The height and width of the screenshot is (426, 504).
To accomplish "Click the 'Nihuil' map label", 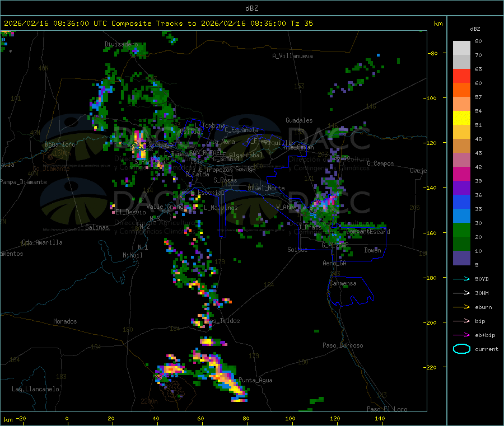I will coord(132,255).
